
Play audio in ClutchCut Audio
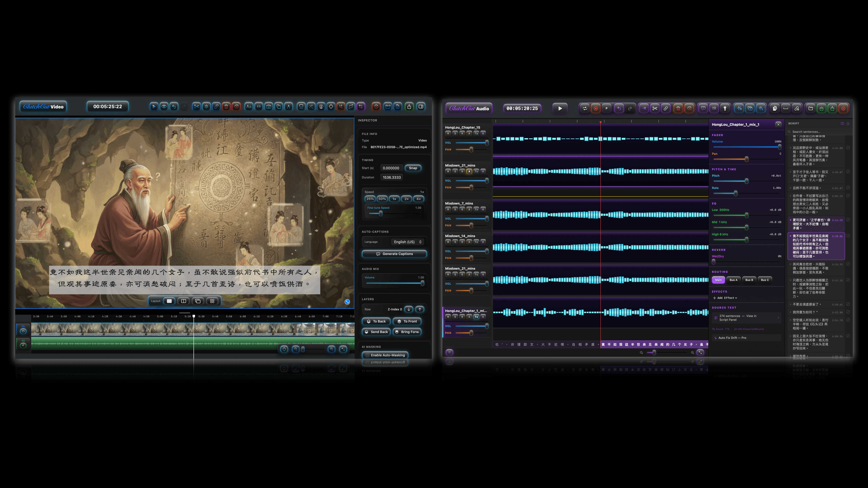tap(560, 108)
